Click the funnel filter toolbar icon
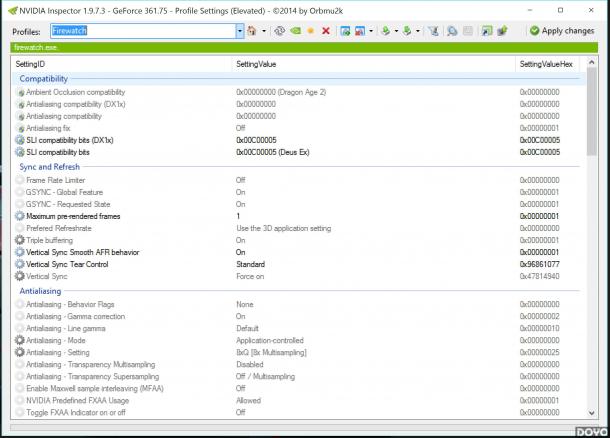Image resolution: width=610 pixels, height=438 pixels. (433, 31)
